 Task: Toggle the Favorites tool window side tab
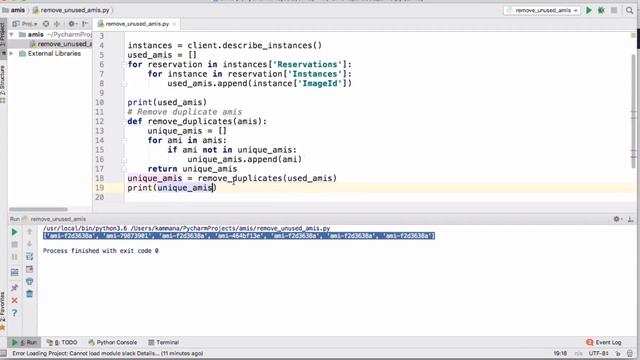point(3,310)
